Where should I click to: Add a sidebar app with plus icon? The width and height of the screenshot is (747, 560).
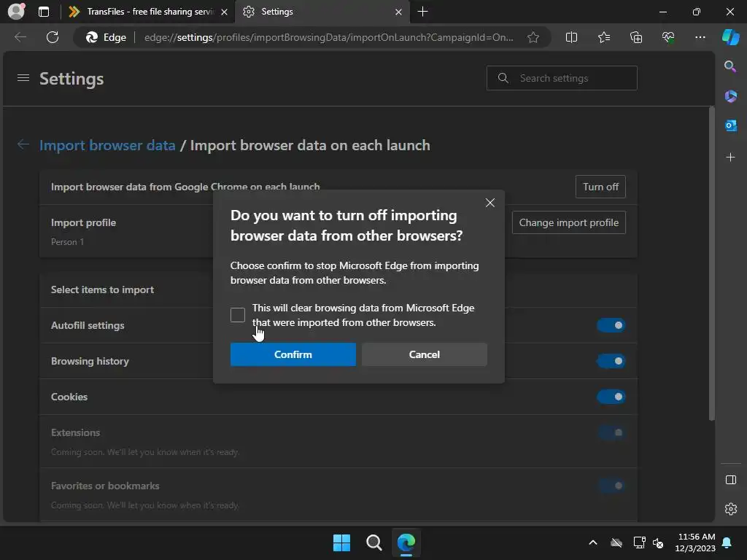click(730, 157)
